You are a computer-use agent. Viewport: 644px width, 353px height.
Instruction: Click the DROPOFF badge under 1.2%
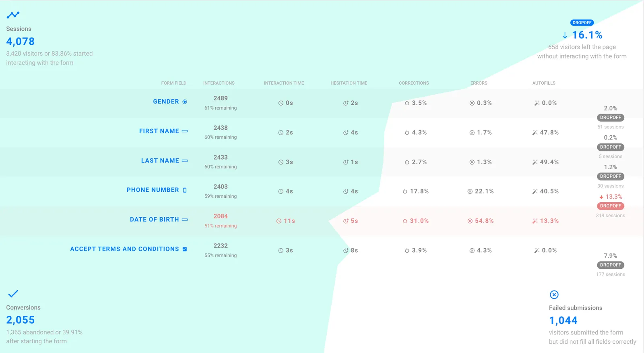[x=611, y=176]
